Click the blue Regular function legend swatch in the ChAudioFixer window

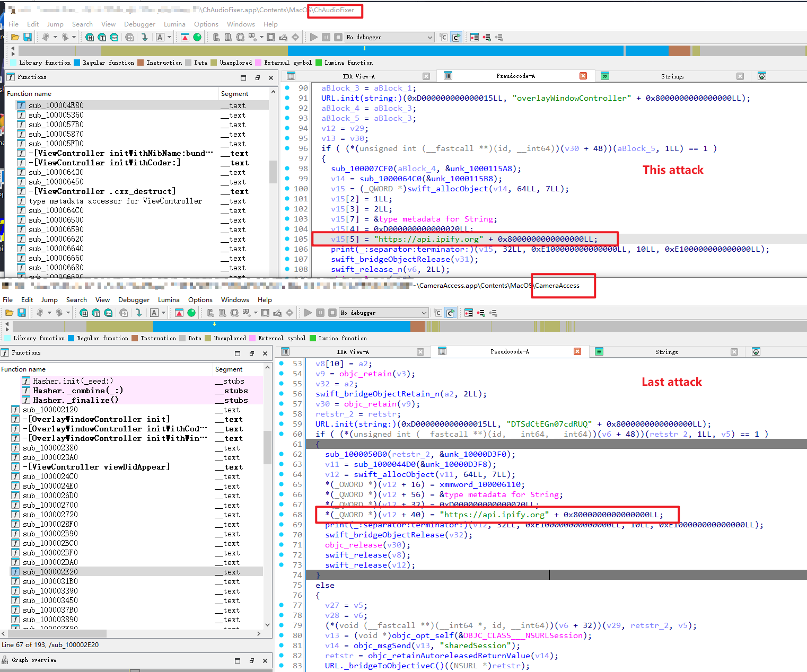77,63
